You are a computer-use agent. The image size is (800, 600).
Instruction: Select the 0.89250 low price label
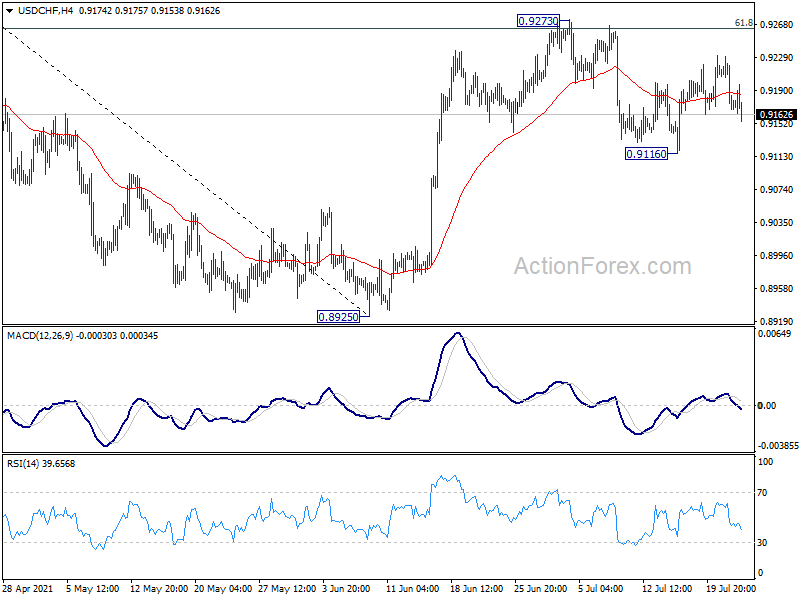(x=338, y=317)
